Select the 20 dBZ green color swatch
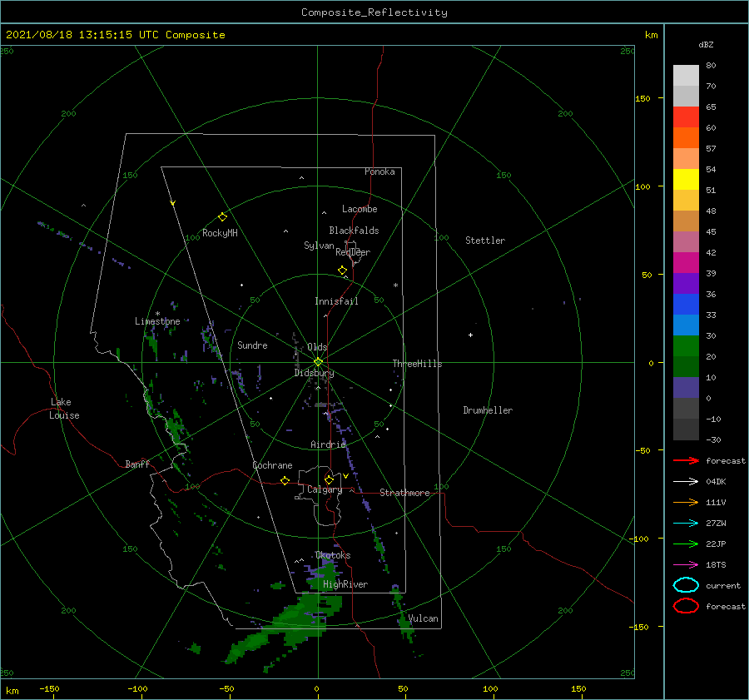 tap(686, 346)
